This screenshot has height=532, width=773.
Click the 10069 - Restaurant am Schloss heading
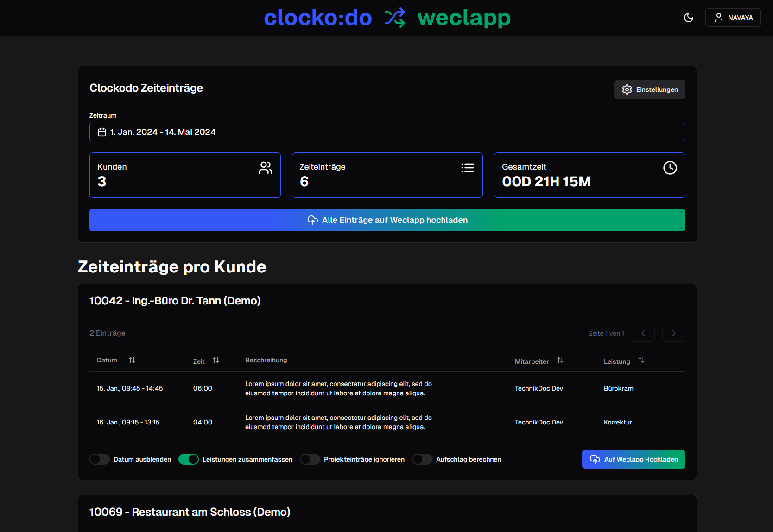(190, 512)
